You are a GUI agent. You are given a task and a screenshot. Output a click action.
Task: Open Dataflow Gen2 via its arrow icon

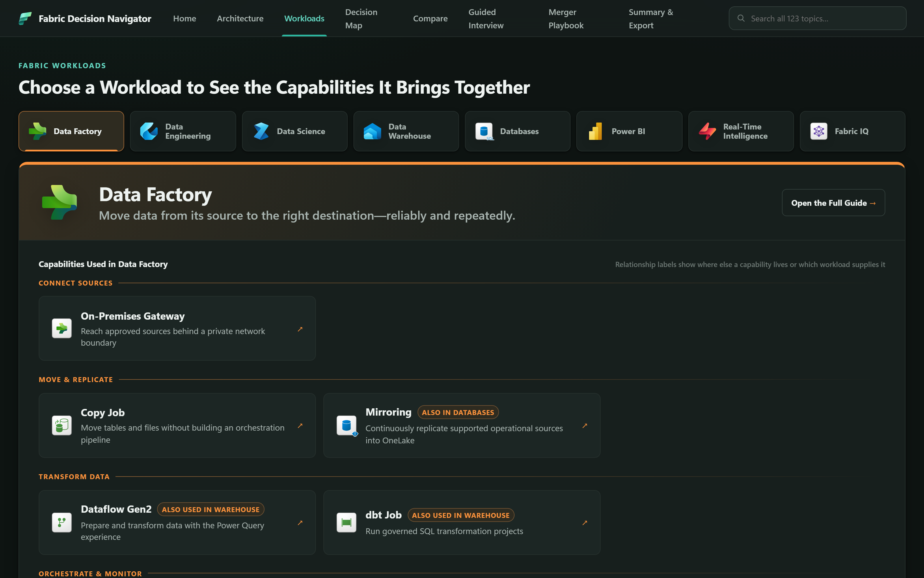point(300,523)
